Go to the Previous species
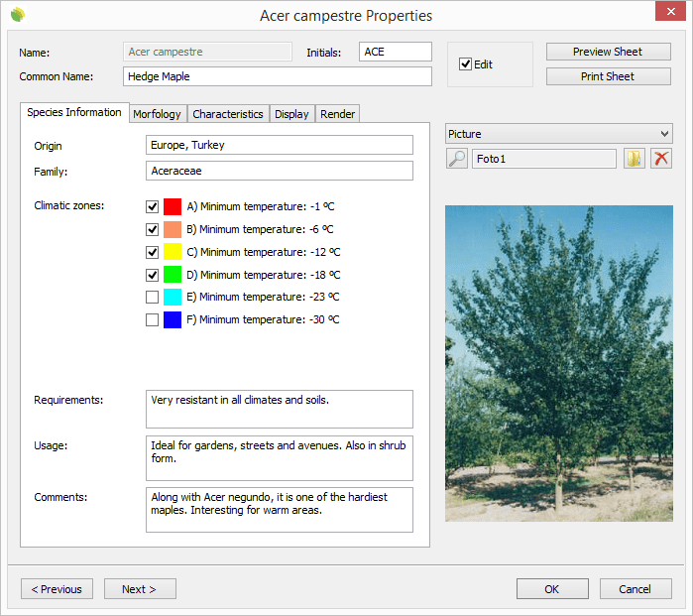 58,589
